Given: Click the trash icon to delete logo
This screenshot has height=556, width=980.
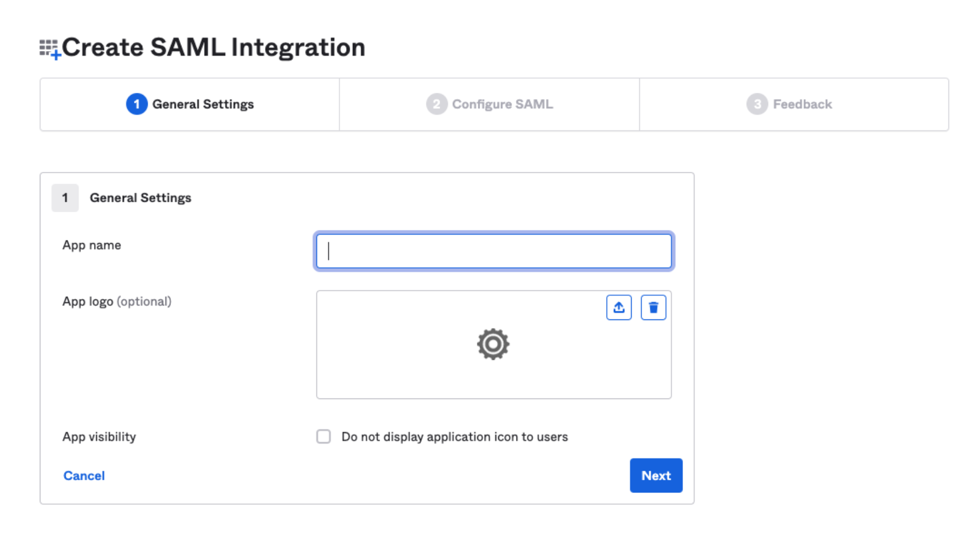Looking at the screenshot, I should (x=653, y=307).
